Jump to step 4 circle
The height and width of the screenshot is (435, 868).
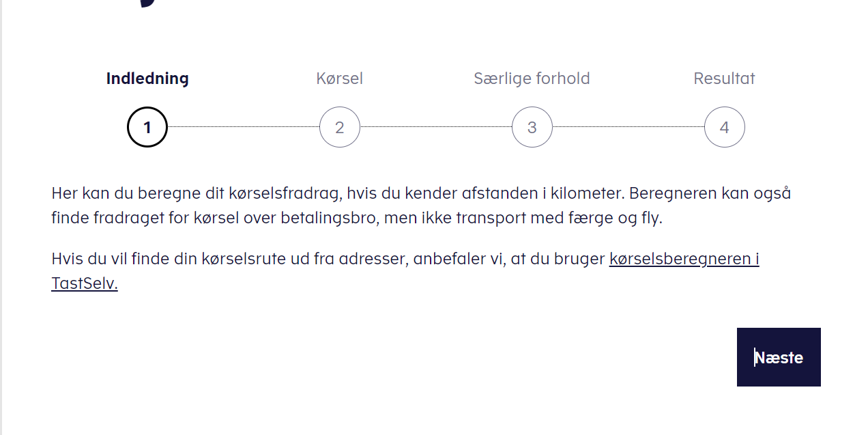725,127
